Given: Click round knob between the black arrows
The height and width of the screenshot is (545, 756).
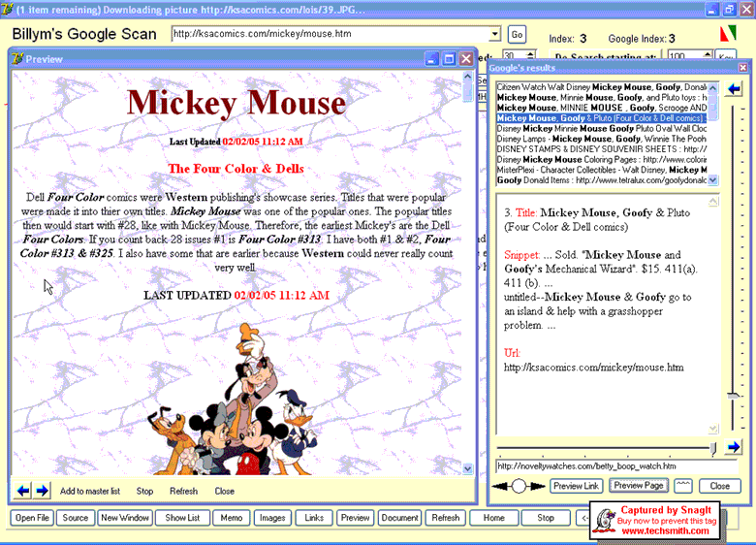Looking at the screenshot, I should pos(519,486).
